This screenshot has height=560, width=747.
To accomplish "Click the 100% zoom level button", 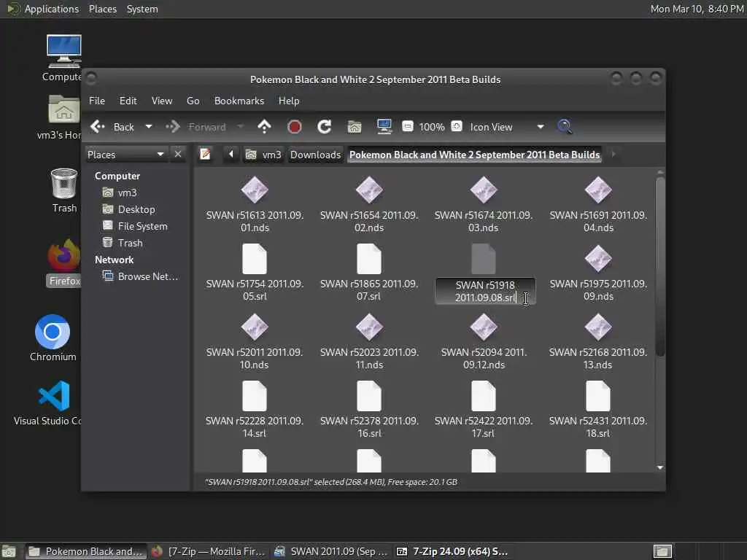I will (x=432, y=127).
